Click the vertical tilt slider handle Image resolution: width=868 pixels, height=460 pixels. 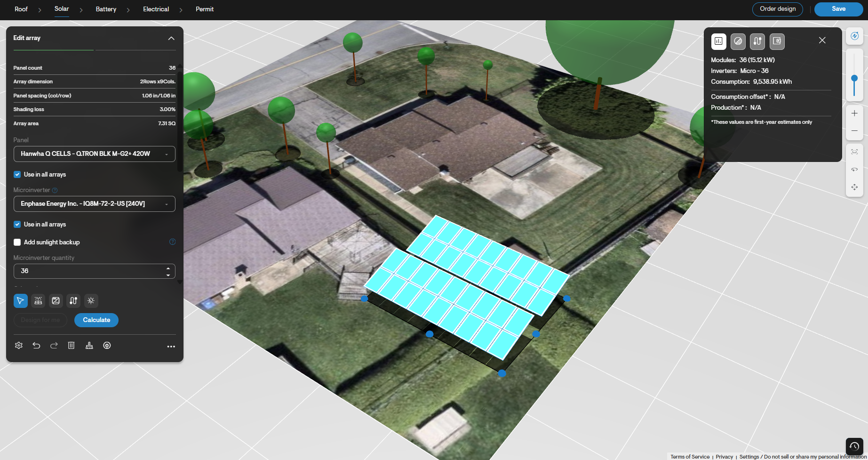(854, 78)
